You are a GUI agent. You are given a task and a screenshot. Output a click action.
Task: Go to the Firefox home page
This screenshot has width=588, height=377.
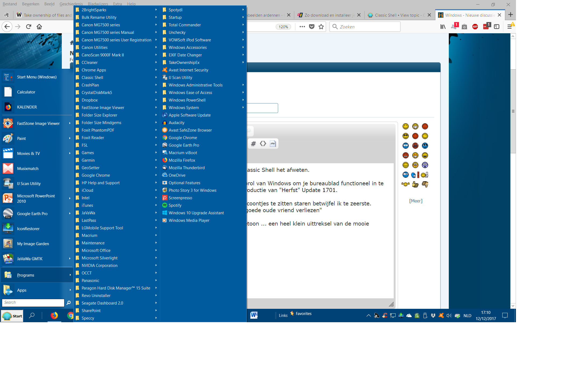tap(39, 27)
